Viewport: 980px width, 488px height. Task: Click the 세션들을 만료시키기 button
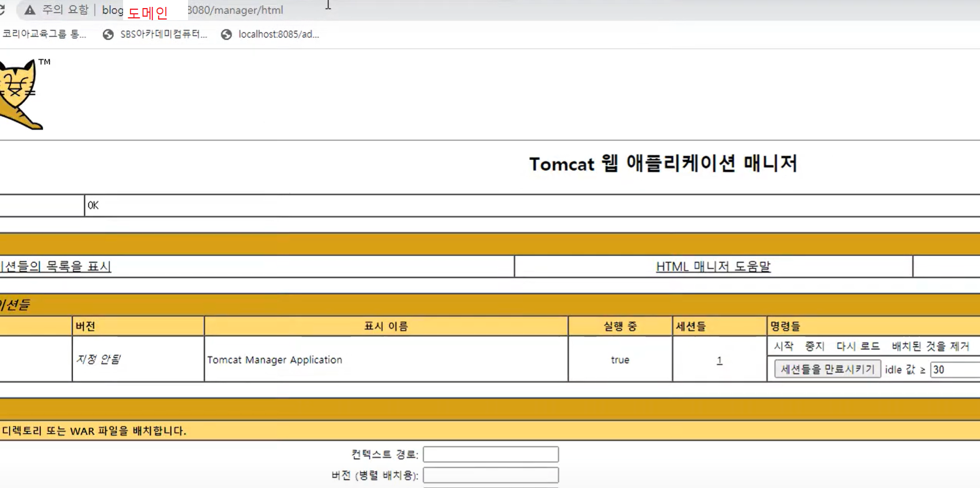pos(828,369)
